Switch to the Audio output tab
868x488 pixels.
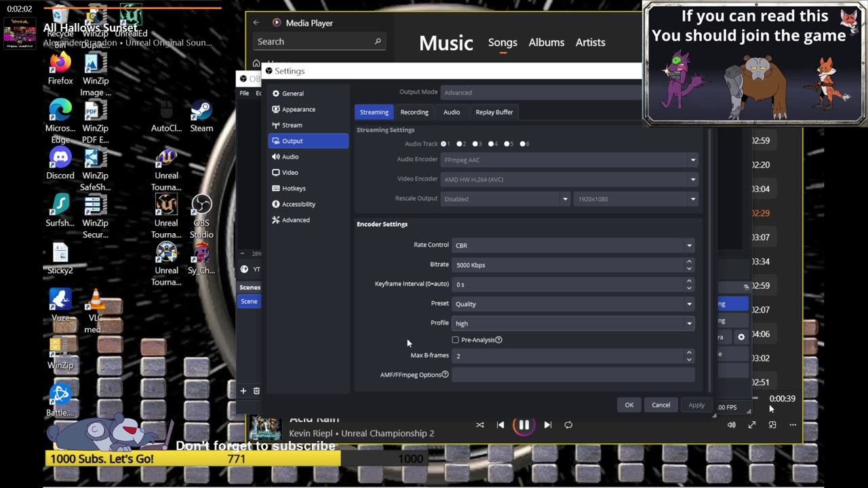point(452,112)
